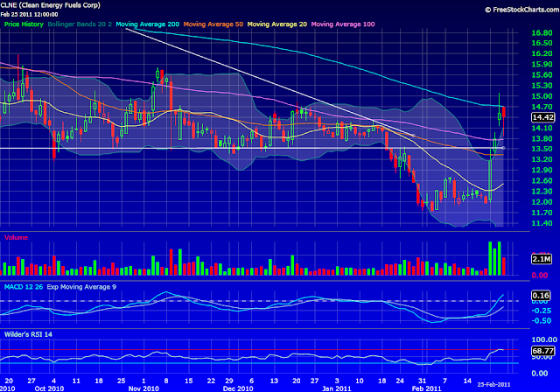Click the 16.80 price axis label
Image resolution: width=560 pixels, height=392 pixels.
pos(542,33)
